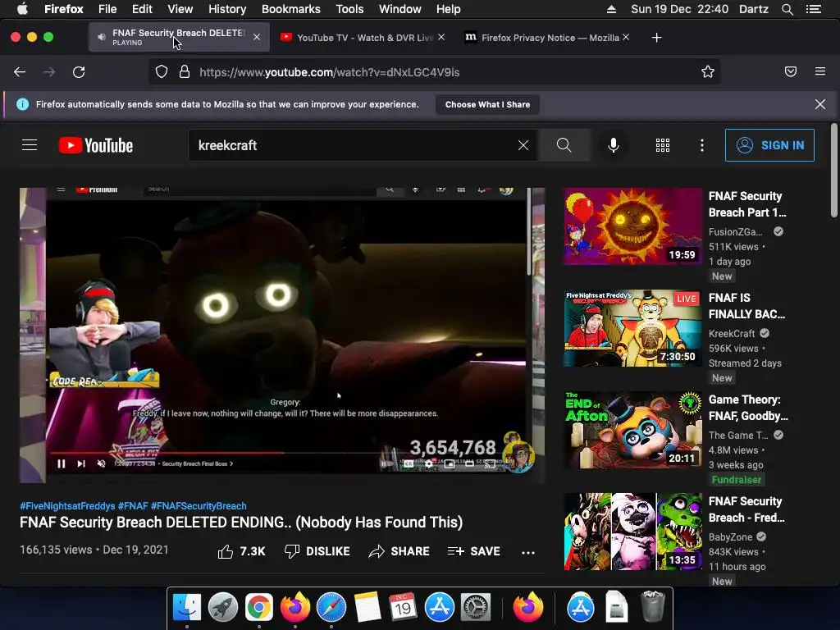Click the URL address bar
This screenshot has height=630, width=840.
(x=434, y=72)
